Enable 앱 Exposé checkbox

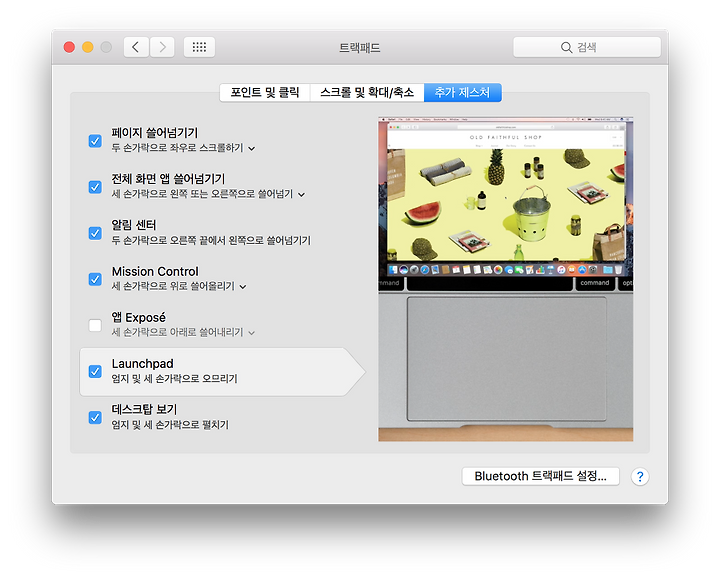[x=95, y=325]
